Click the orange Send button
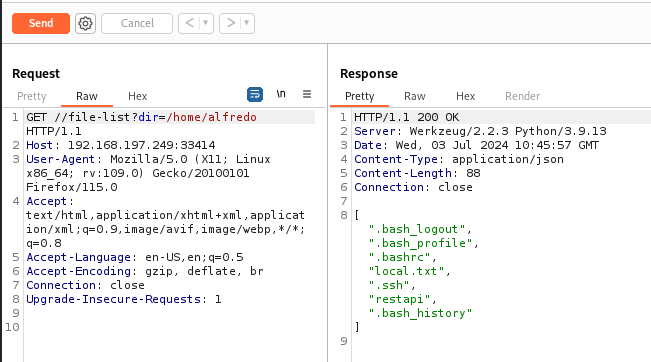The image size is (651, 362). 41,23
